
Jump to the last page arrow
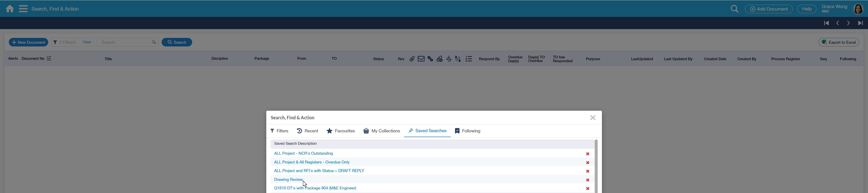point(860,23)
